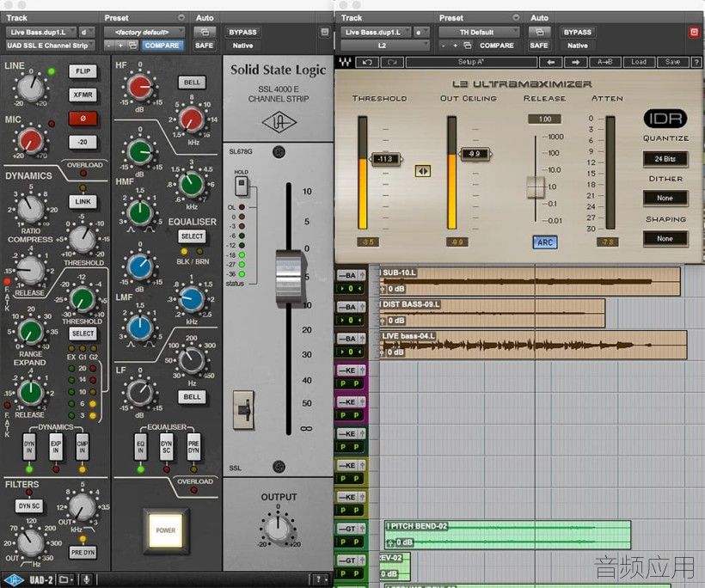
Task: Open the Dither None dropdown
Action: click(x=665, y=198)
